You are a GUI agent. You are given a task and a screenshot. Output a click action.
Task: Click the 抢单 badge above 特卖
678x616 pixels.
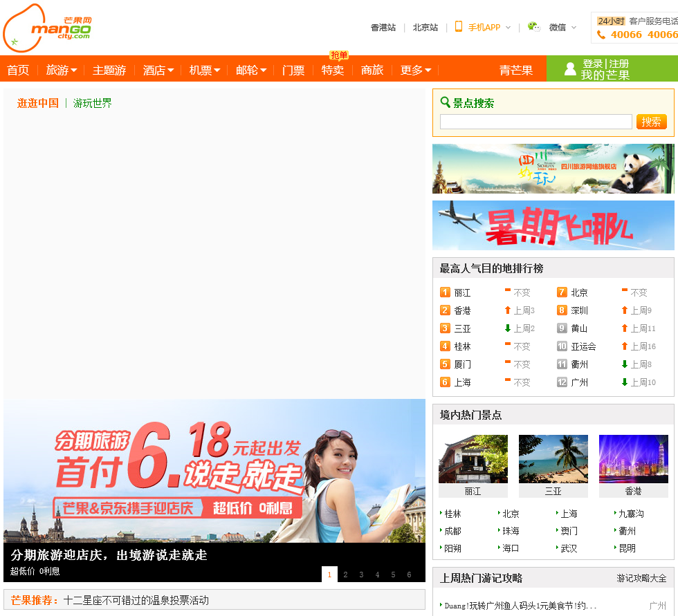coord(339,55)
